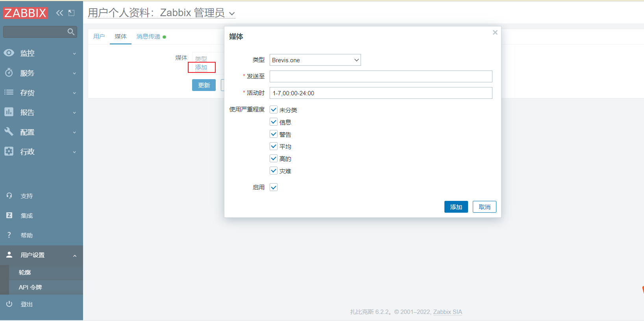Click the ZABBIX logo
The image size is (644, 321).
[25, 13]
